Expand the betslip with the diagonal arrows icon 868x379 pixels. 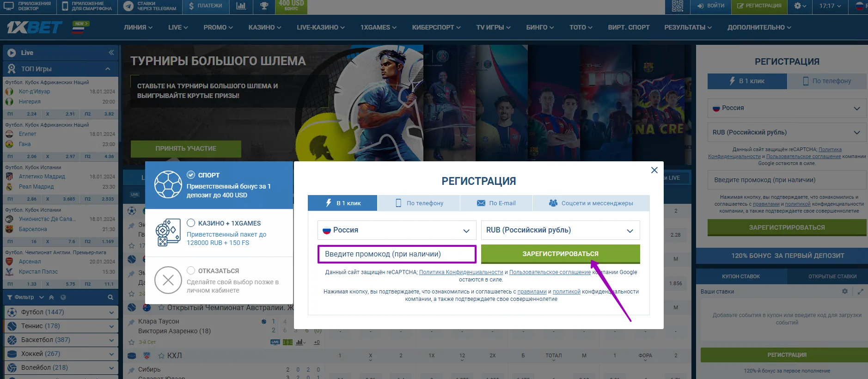[861, 291]
